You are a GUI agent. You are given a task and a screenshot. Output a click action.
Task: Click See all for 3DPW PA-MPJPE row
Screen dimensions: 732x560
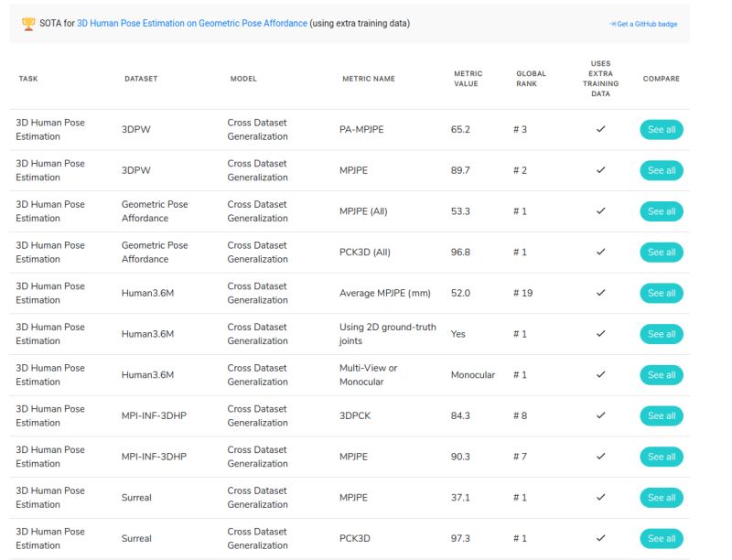[661, 130]
